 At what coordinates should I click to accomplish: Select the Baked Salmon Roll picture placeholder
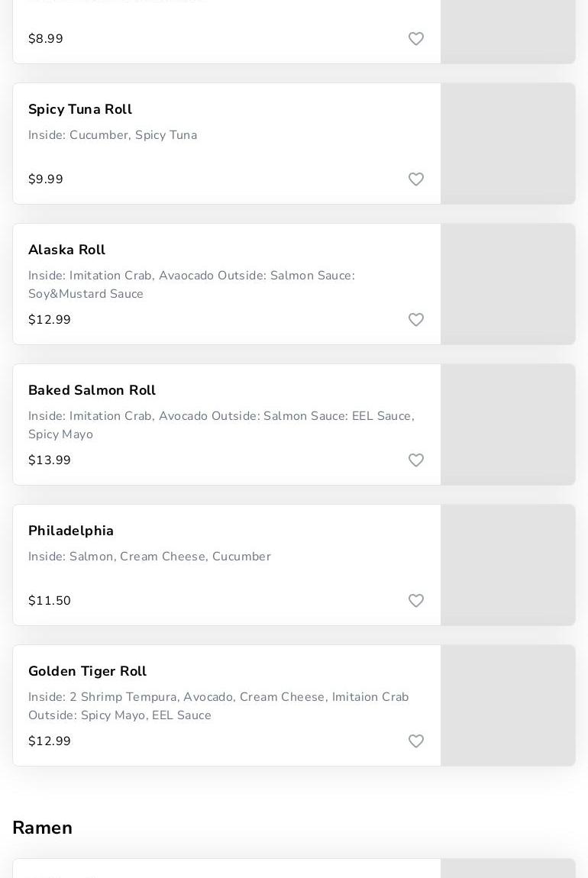(x=508, y=424)
